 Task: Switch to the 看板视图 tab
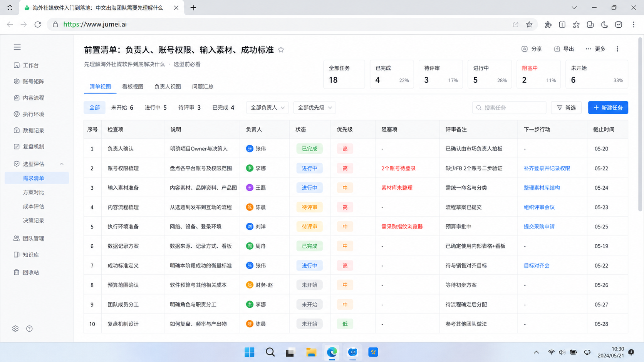pos(132,87)
